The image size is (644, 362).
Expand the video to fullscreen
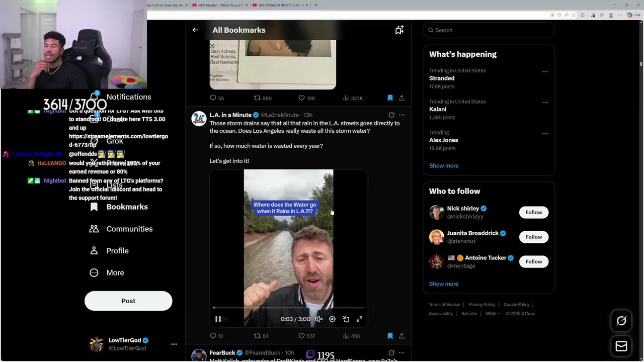pos(360,319)
